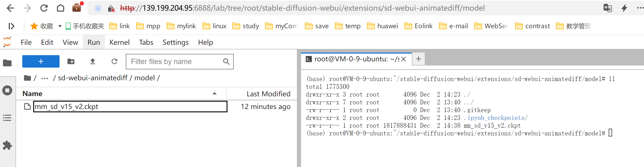644x167 pixels.
Task: Open the Table of Contents sidebar
Action: [x=7, y=118]
